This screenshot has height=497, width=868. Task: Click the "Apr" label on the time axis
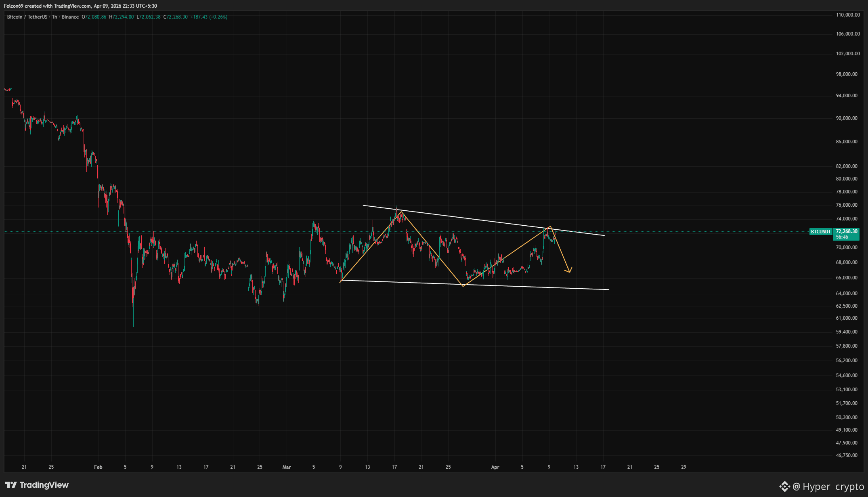[495, 467]
